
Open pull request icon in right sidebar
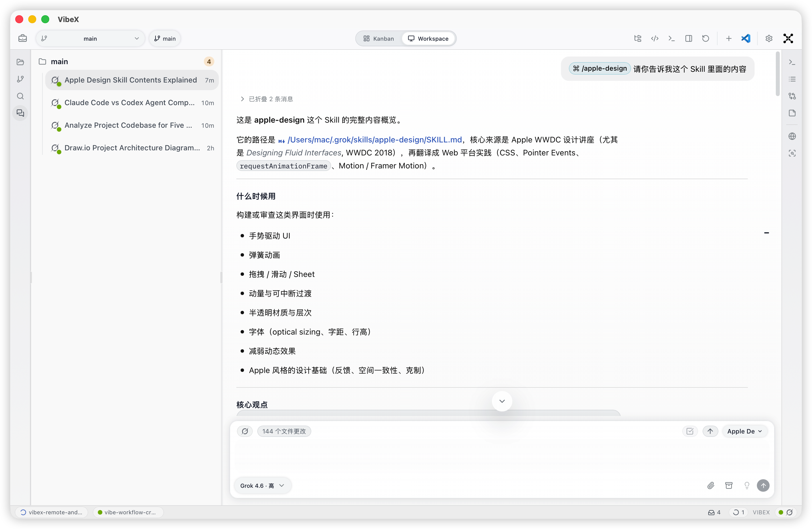(x=792, y=96)
